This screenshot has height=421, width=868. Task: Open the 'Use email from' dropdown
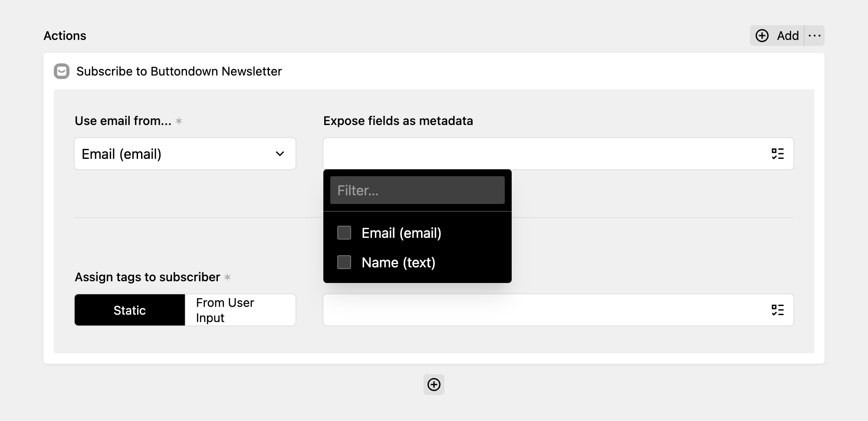[185, 154]
